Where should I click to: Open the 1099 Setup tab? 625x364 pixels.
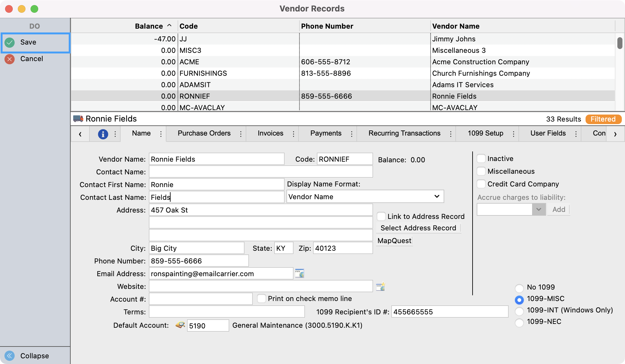(x=485, y=133)
